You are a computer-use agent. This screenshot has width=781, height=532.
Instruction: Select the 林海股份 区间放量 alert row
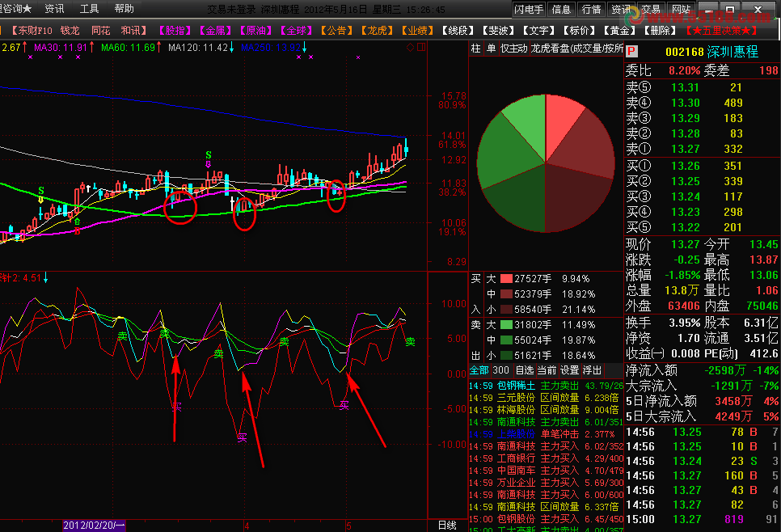click(x=546, y=410)
